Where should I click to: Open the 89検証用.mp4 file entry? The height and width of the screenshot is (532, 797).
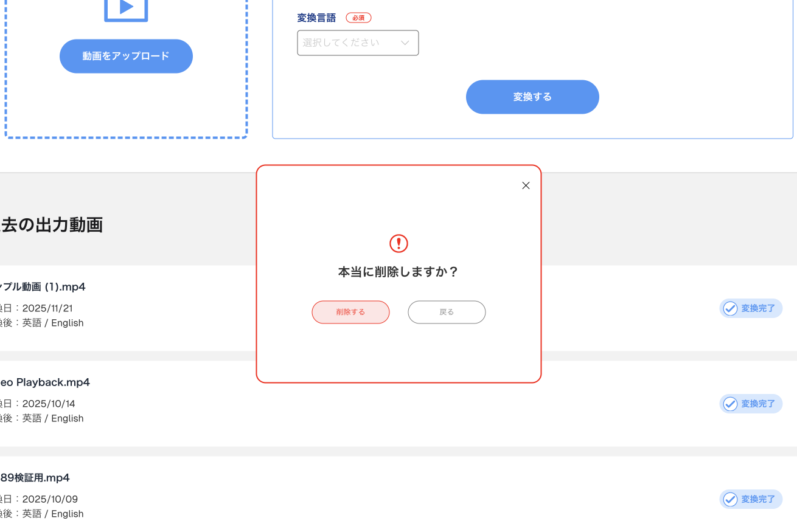(35, 478)
